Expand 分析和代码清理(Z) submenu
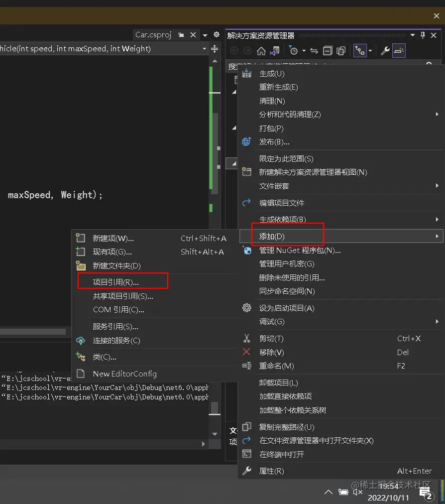Viewport: 445px width, 504px height. 341,115
